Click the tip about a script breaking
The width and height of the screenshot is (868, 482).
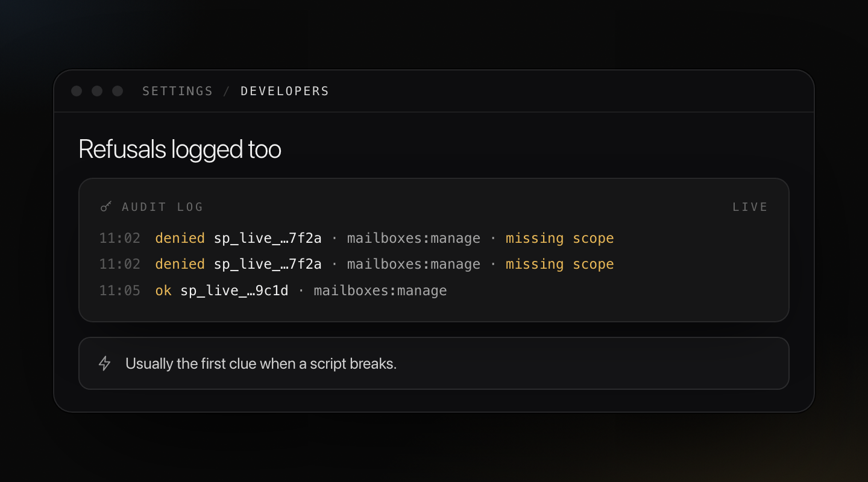[261, 363]
